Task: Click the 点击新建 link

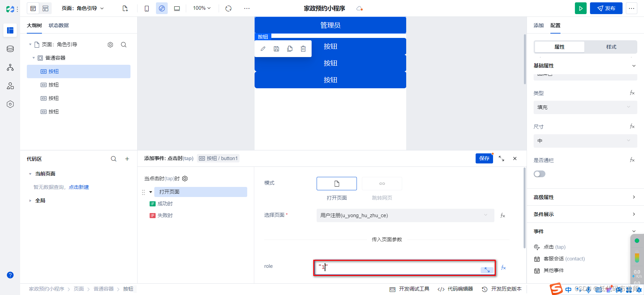Action: (x=79, y=187)
